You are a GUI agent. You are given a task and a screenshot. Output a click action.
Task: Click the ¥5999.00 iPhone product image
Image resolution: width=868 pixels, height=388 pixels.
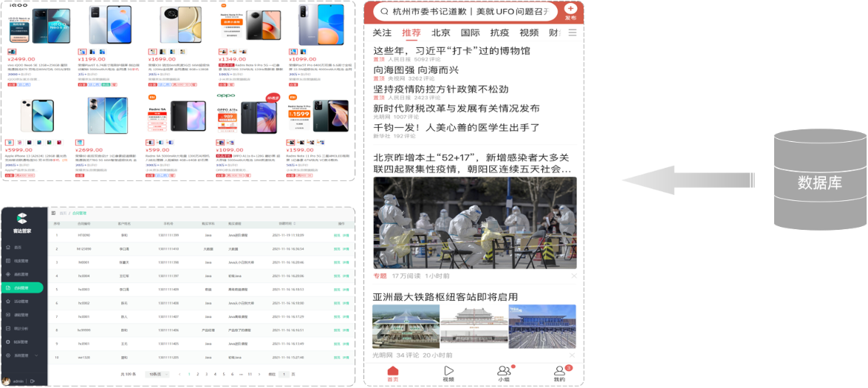31,115
